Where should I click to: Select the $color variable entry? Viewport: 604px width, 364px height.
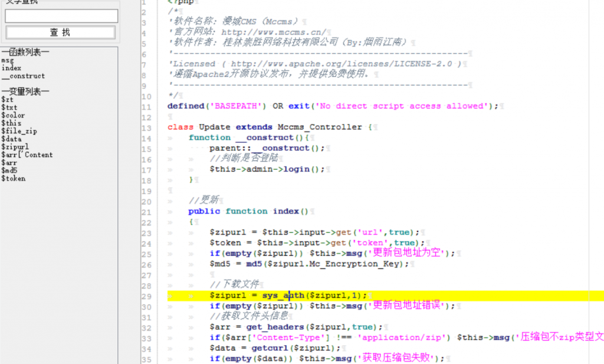pos(12,115)
